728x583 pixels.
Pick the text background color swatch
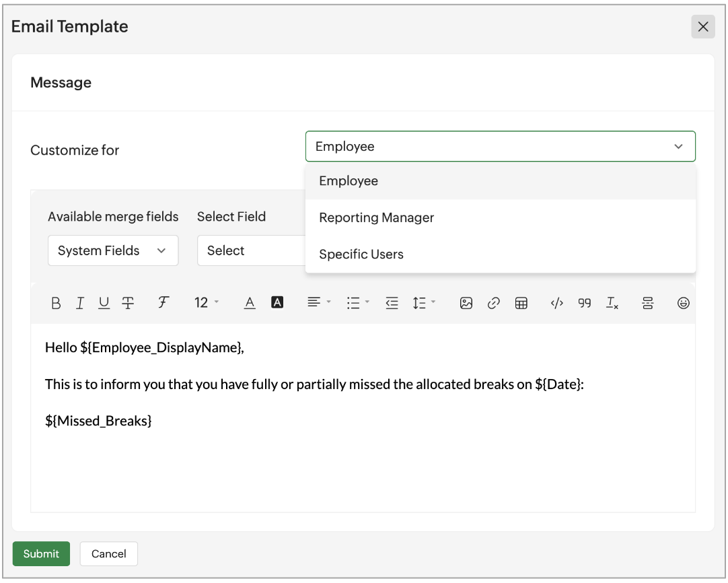pyautogui.click(x=277, y=304)
